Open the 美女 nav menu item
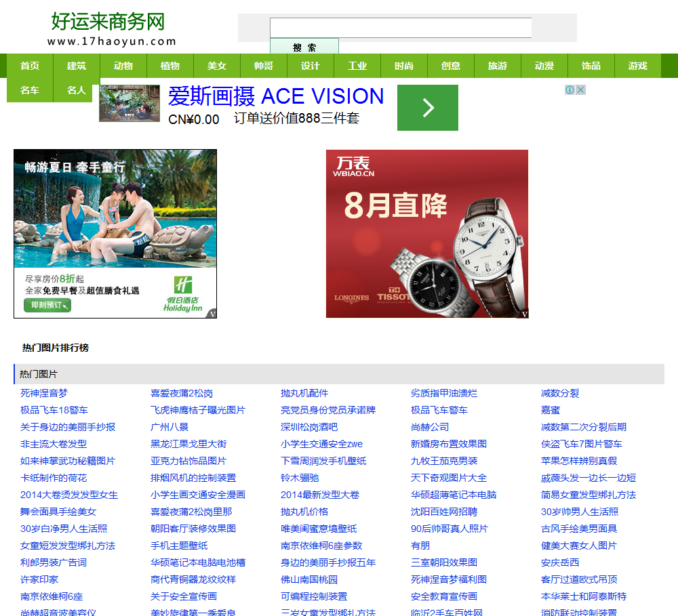 217,66
